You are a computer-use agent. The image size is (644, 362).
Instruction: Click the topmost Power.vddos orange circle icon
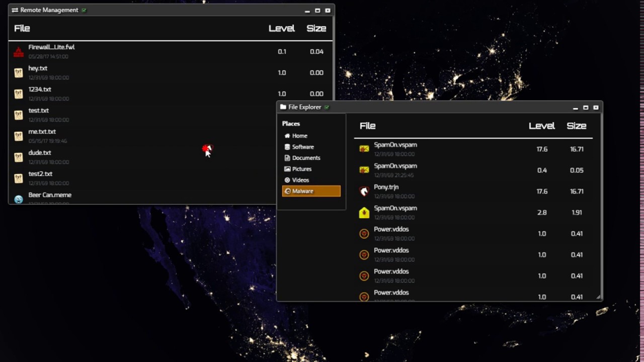pyautogui.click(x=364, y=234)
